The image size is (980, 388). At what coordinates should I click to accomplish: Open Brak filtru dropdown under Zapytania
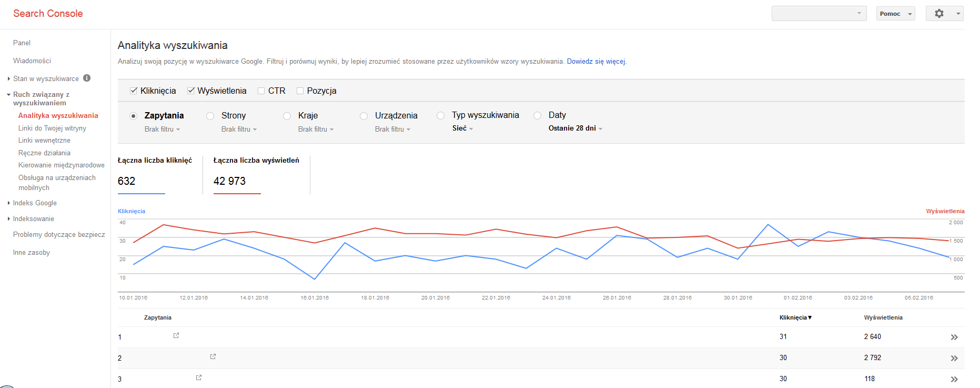pos(162,129)
